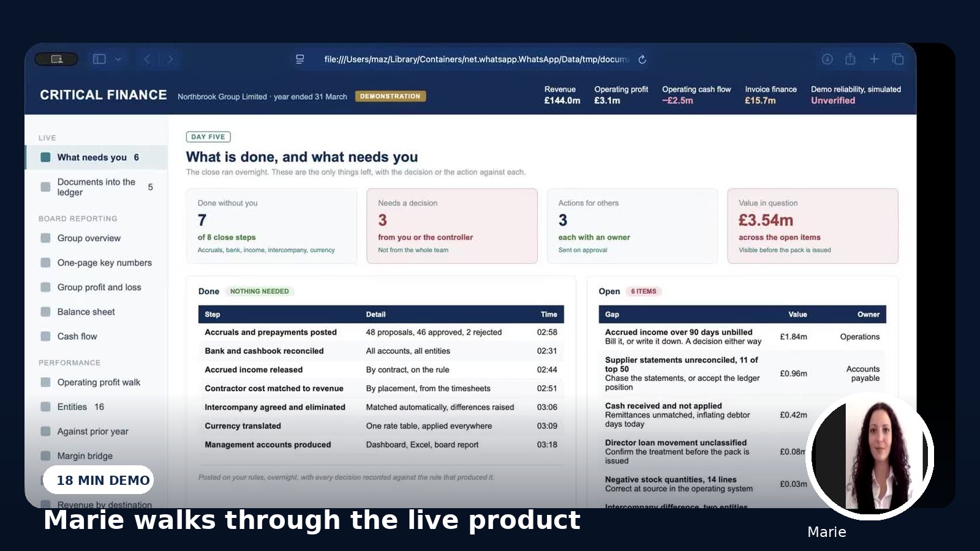Select Intercompany agreed and eliminated row
The width and height of the screenshot is (980, 551).
(x=381, y=407)
